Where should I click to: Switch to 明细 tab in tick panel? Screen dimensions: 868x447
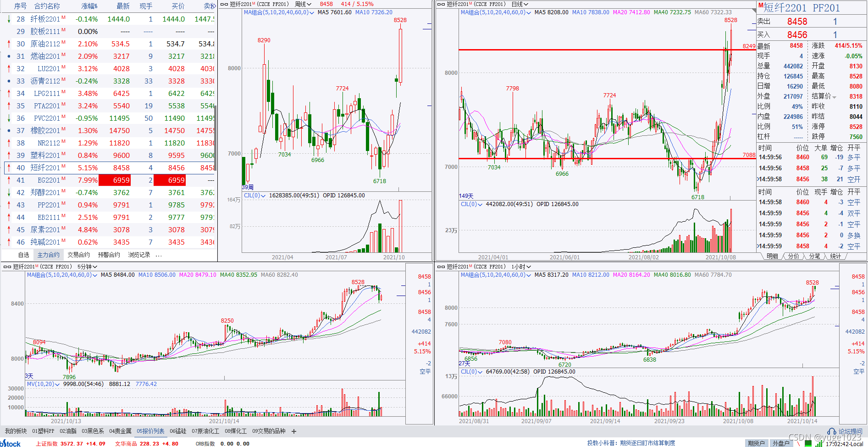(x=773, y=257)
